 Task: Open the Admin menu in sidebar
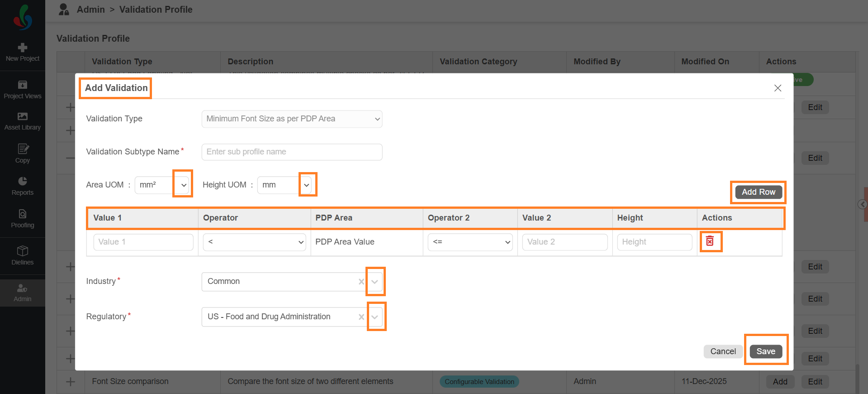coord(23,293)
